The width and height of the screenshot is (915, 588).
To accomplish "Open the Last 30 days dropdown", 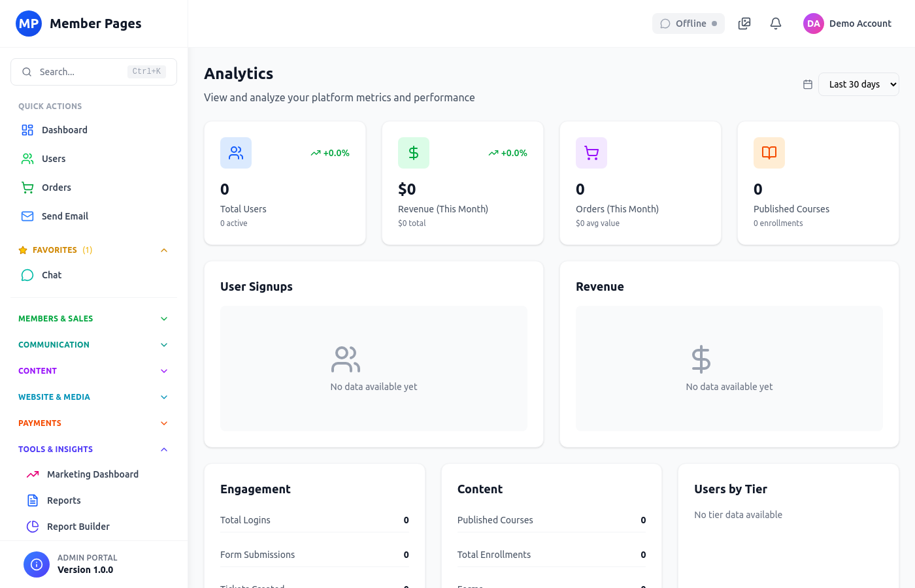I will pyautogui.click(x=858, y=84).
